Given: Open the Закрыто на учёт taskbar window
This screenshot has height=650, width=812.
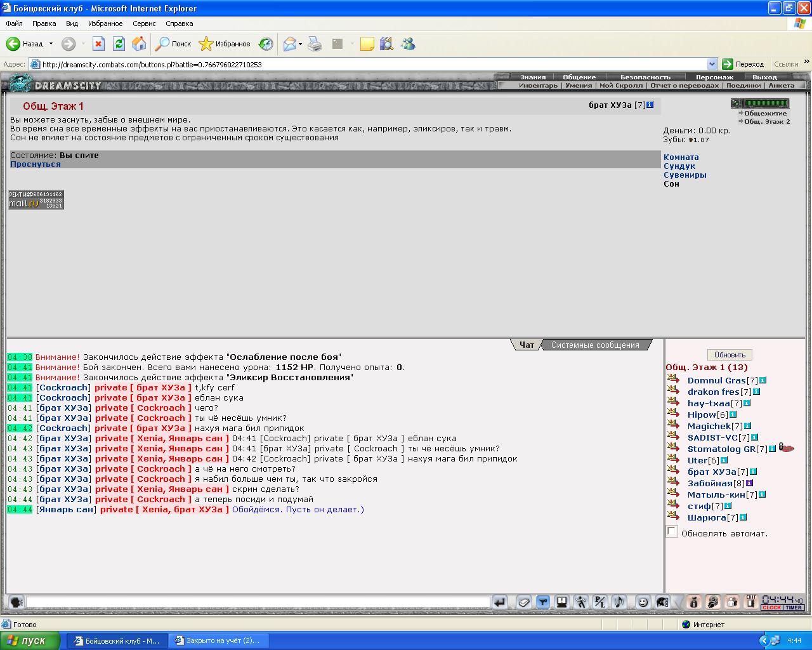Looking at the screenshot, I should click(219, 640).
